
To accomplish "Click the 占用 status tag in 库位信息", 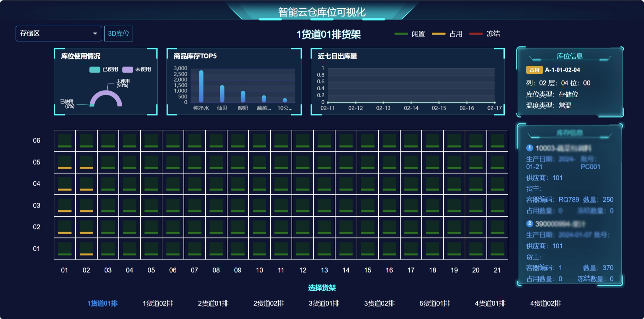I will (x=534, y=70).
